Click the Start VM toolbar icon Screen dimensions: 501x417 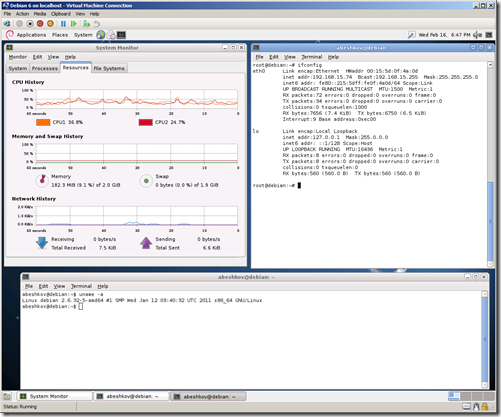pyautogui.click(x=19, y=24)
